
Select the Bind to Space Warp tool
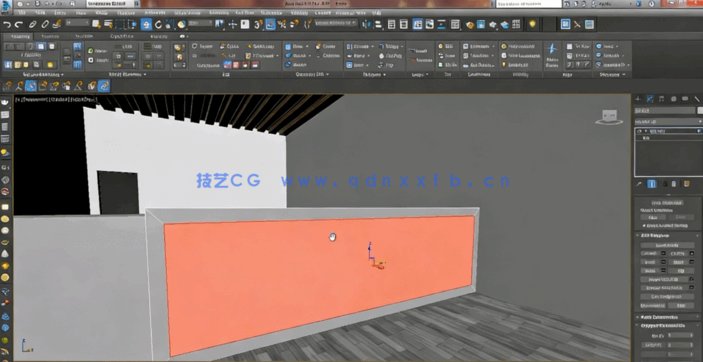coord(57,24)
